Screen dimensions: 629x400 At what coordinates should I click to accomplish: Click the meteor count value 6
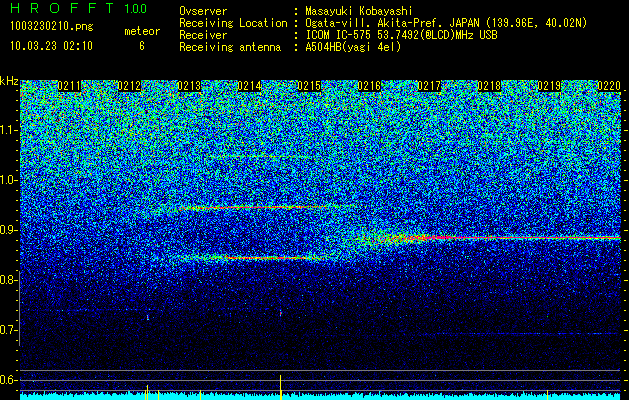[142, 46]
